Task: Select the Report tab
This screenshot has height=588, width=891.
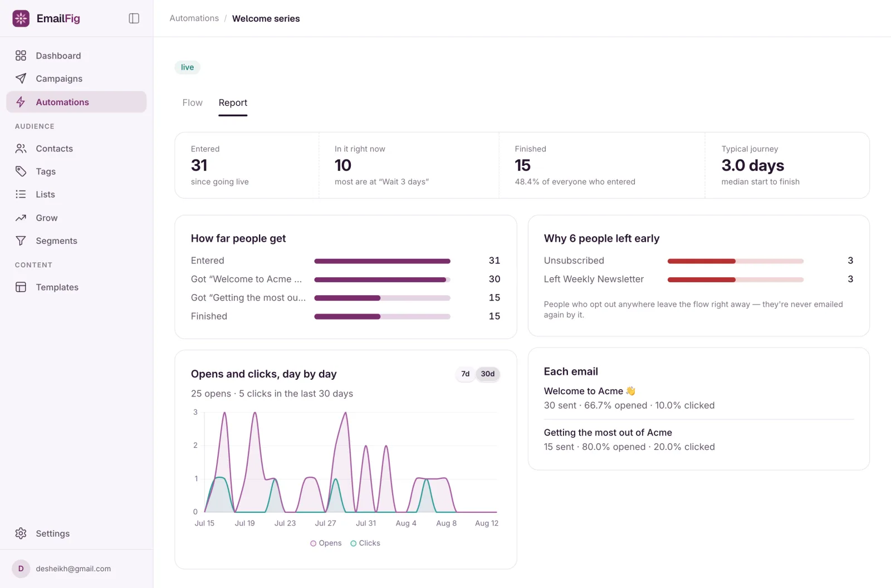Action: coord(233,102)
